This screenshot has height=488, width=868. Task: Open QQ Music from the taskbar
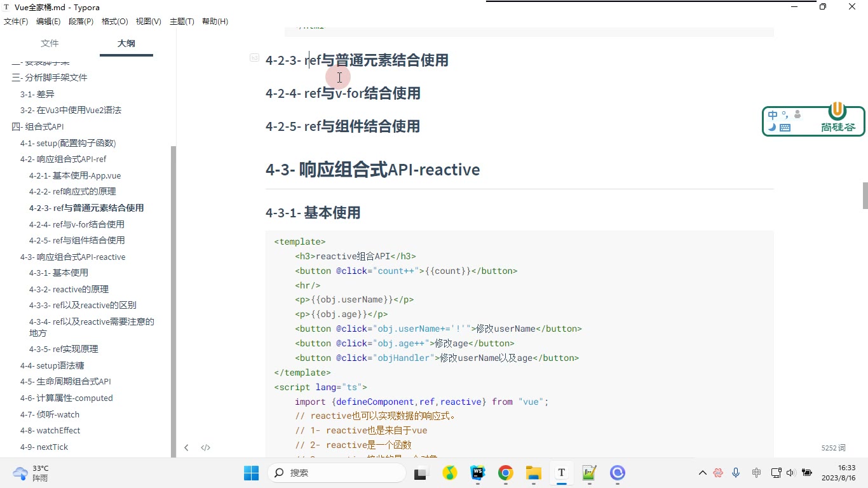[450, 473]
